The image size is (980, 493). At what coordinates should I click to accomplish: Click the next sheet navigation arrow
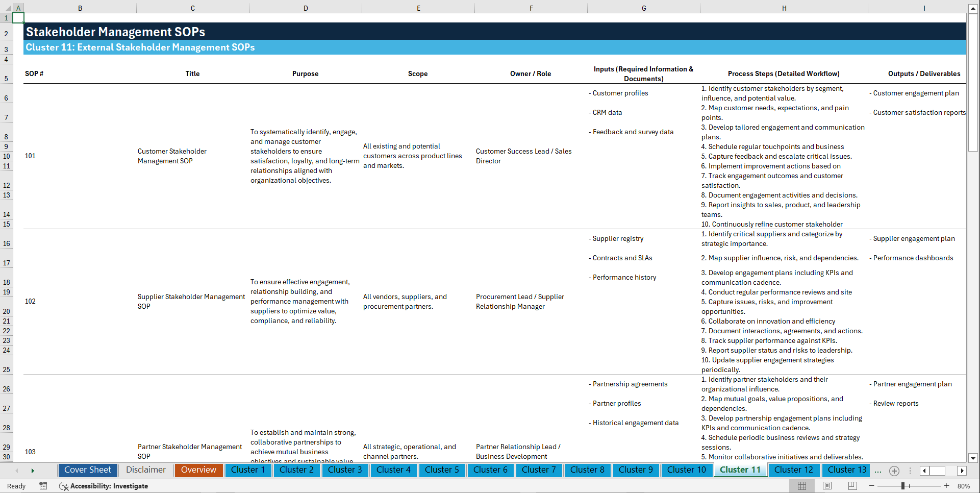(x=33, y=471)
